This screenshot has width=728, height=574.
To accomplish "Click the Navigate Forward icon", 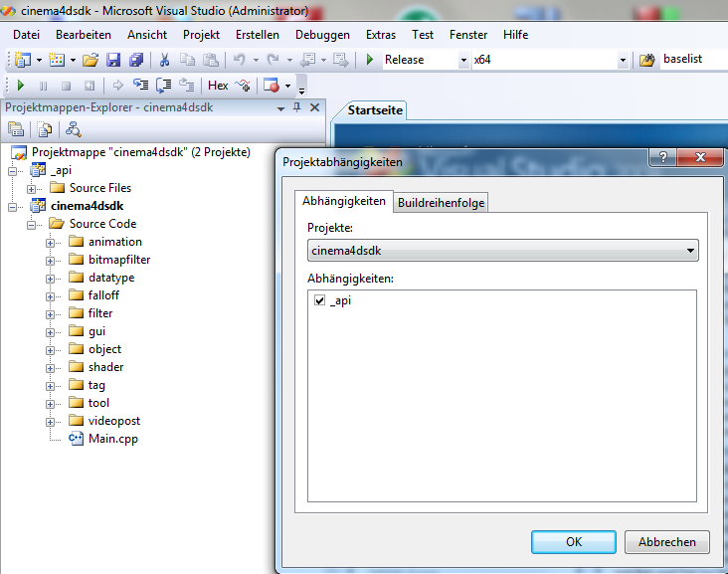I will tap(341, 60).
